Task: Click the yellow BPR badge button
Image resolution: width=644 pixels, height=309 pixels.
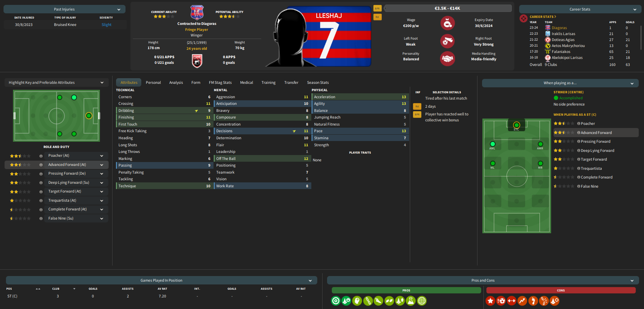Action: (377, 8)
